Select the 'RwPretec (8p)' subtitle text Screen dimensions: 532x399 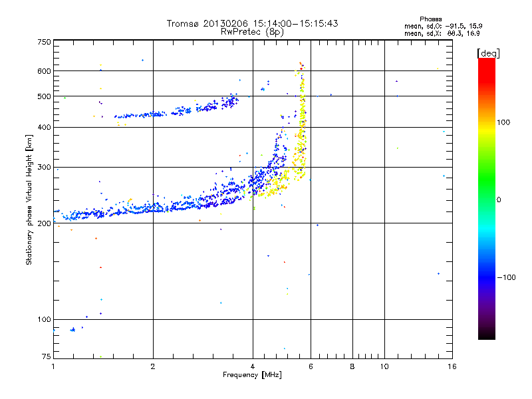tap(252, 32)
